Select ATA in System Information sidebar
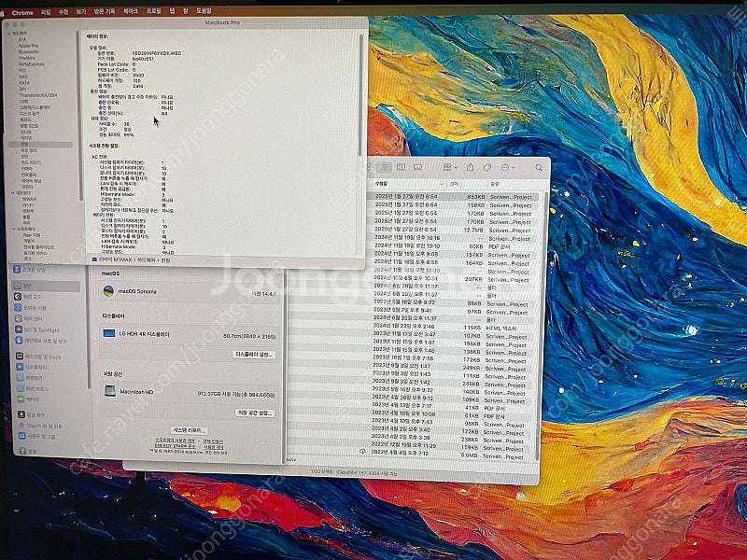Viewport: 747px width, 560px height. click(x=22, y=39)
